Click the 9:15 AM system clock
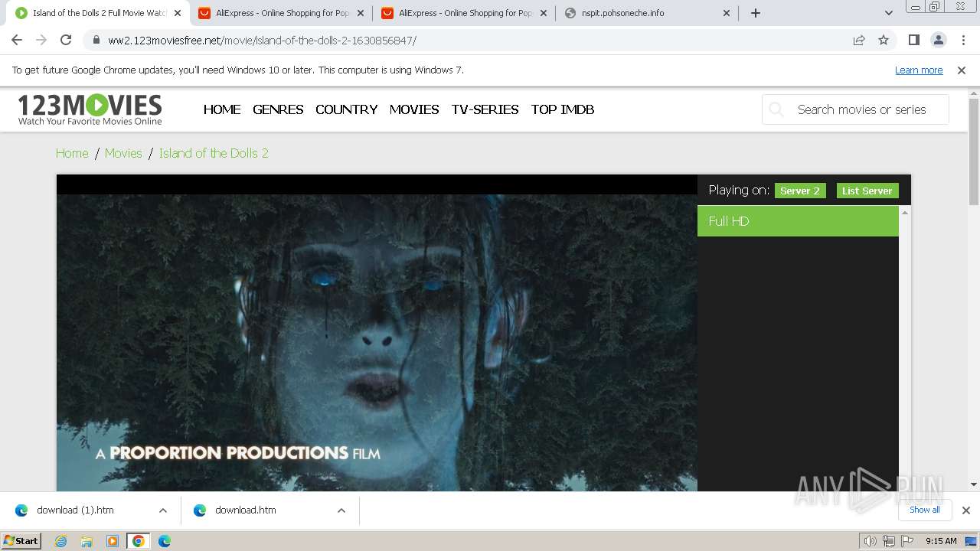 click(x=941, y=541)
